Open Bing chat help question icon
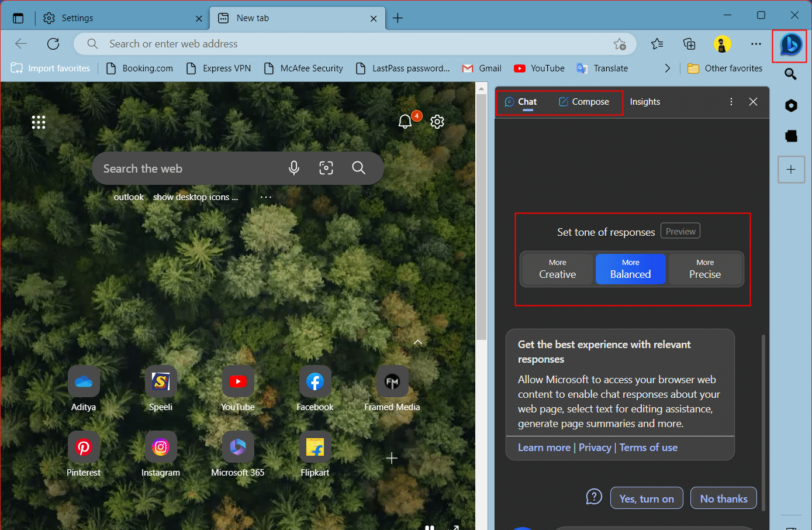812x530 pixels. point(594,497)
